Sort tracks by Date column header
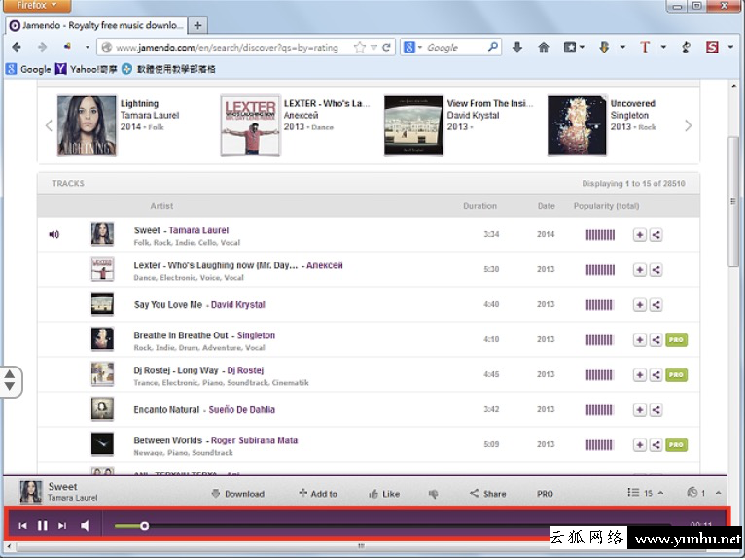The width and height of the screenshot is (745, 560). click(x=546, y=206)
